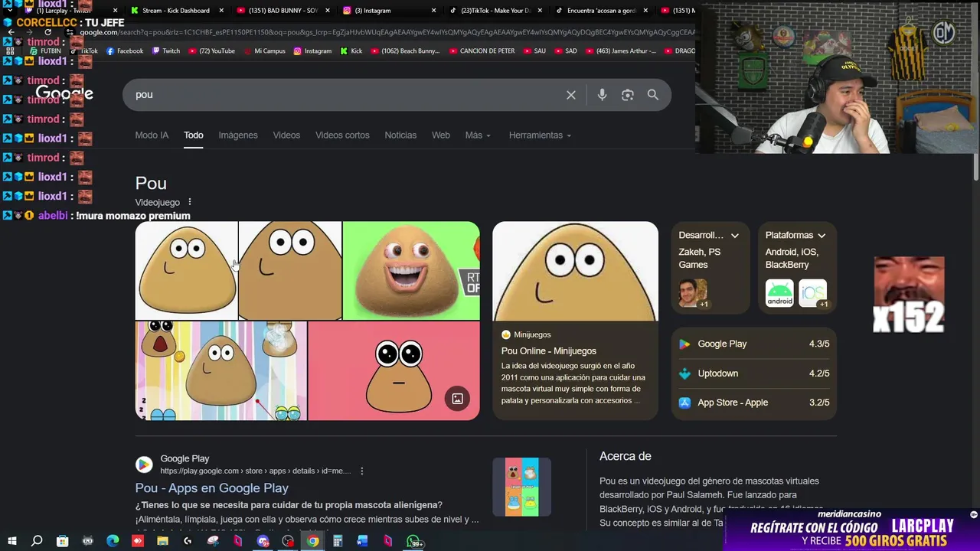The image size is (980, 551).
Task: Open App Store - Apple rating link
Action: tap(754, 403)
